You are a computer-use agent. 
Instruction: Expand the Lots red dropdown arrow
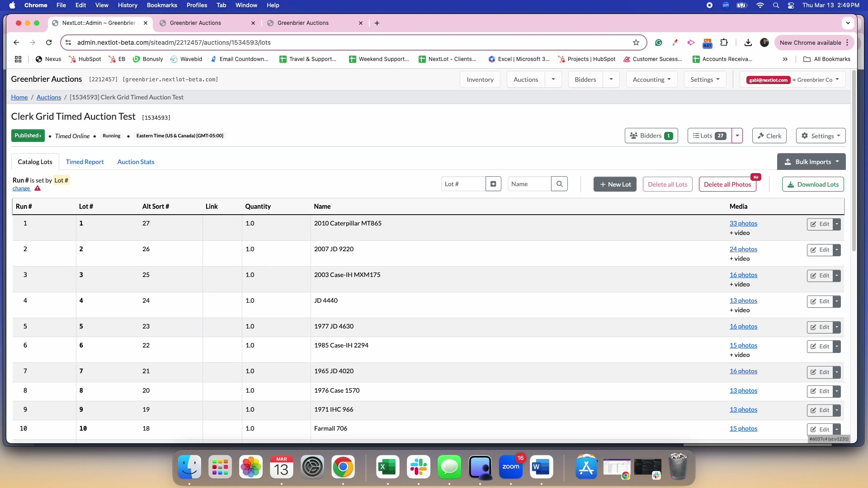point(737,136)
